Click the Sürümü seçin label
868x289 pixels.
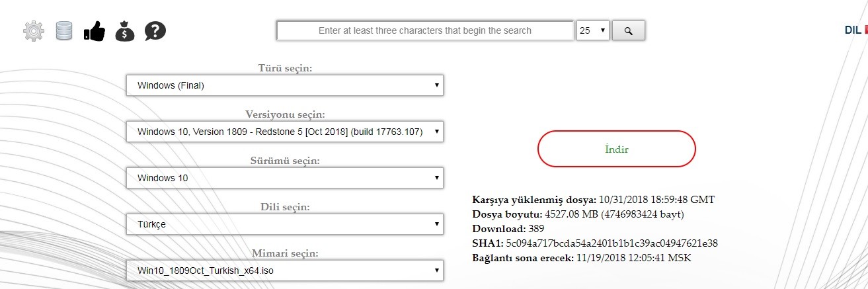tap(285, 161)
